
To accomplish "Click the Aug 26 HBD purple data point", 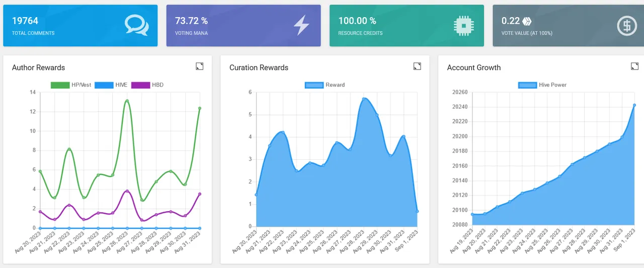I will coord(127,191).
